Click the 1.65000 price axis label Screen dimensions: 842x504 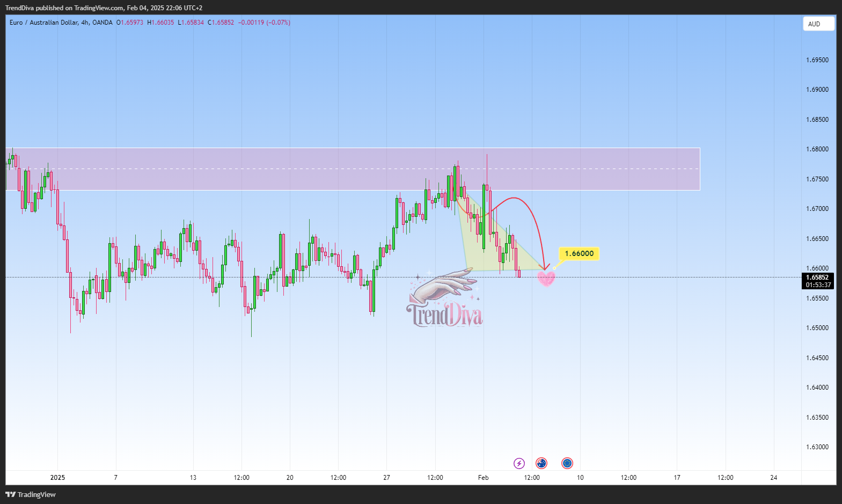coord(817,328)
